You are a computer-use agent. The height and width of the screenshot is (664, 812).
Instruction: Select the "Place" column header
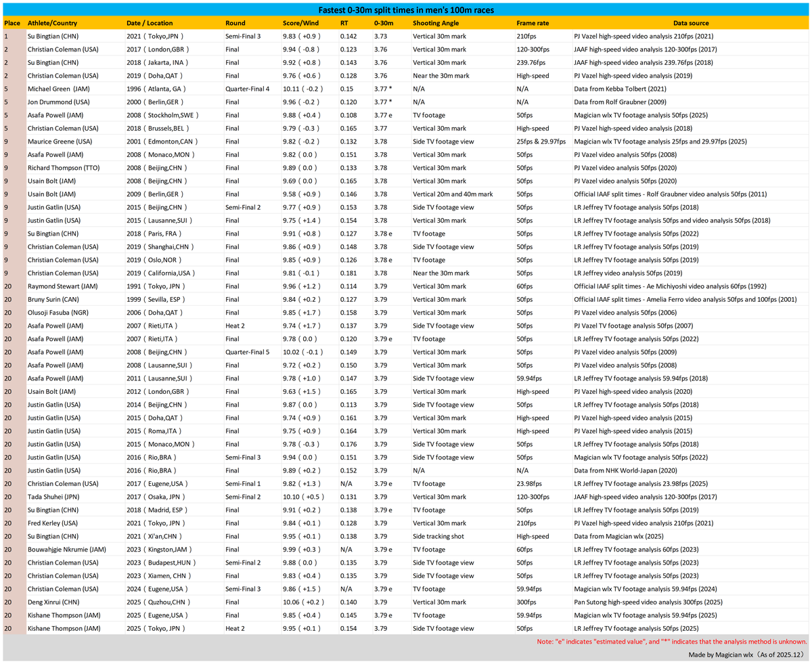[12, 23]
